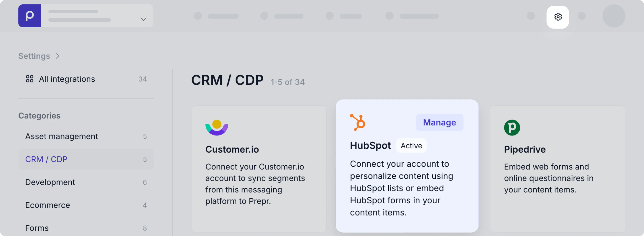Click the Prepr logo icon

pos(30,15)
